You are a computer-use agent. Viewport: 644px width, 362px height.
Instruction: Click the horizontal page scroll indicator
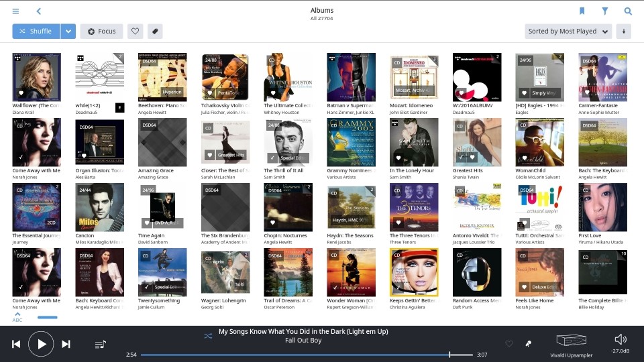coord(47,317)
